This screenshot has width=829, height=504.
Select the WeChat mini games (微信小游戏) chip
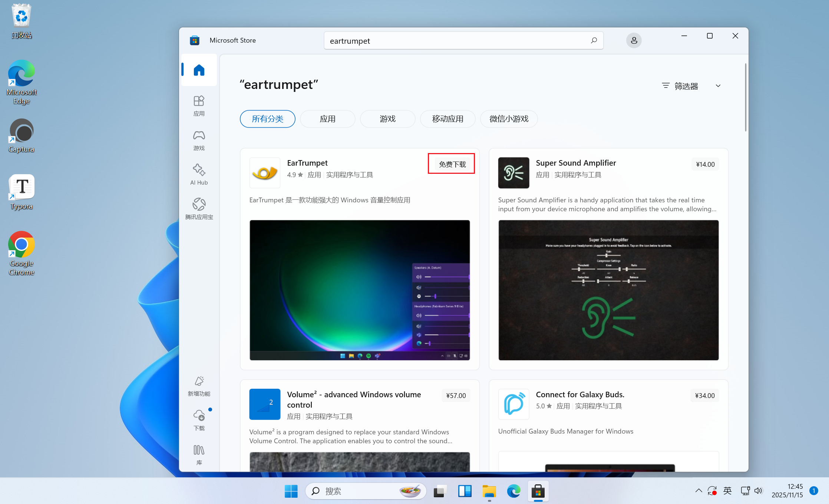coord(509,119)
